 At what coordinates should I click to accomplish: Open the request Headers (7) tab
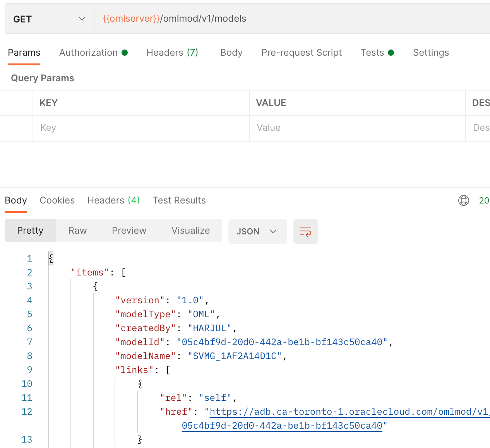(x=172, y=53)
